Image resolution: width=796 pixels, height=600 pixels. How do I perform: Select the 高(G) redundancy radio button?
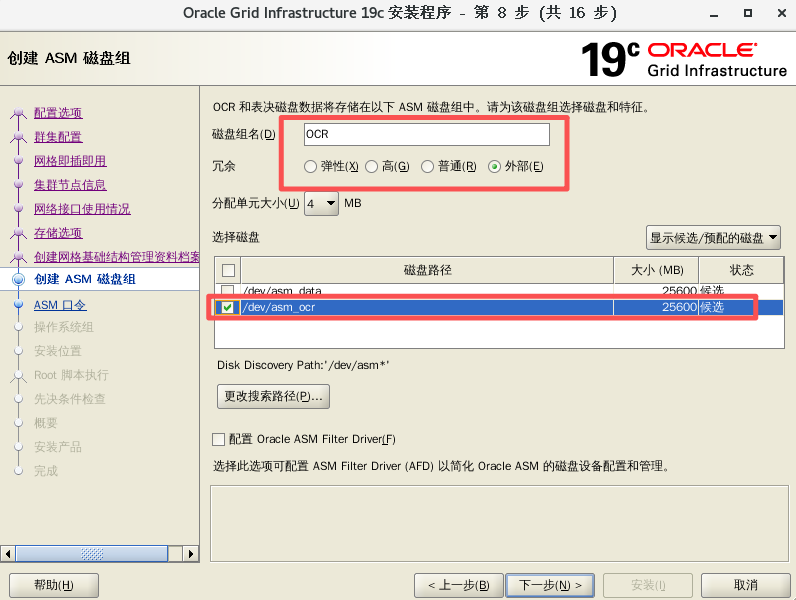click(372, 166)
